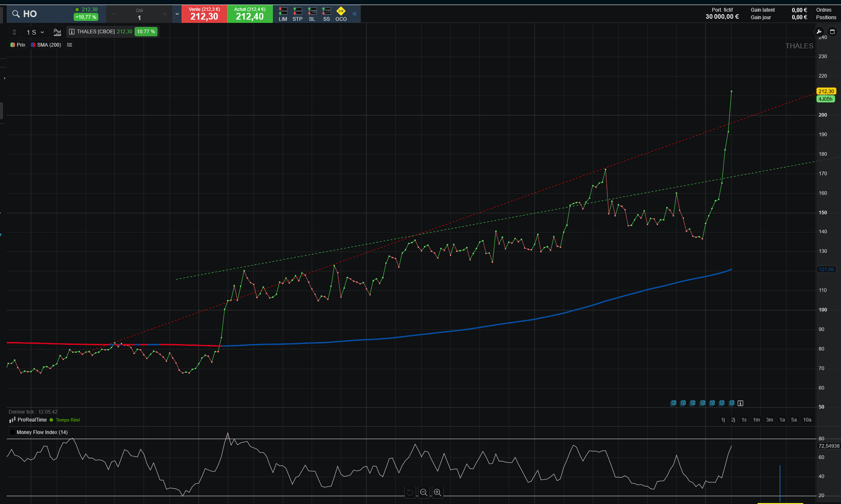The width and height of the screenshot is (841, 504).
Task: Collapse order toolbar with double chevron
Action: 354,14
